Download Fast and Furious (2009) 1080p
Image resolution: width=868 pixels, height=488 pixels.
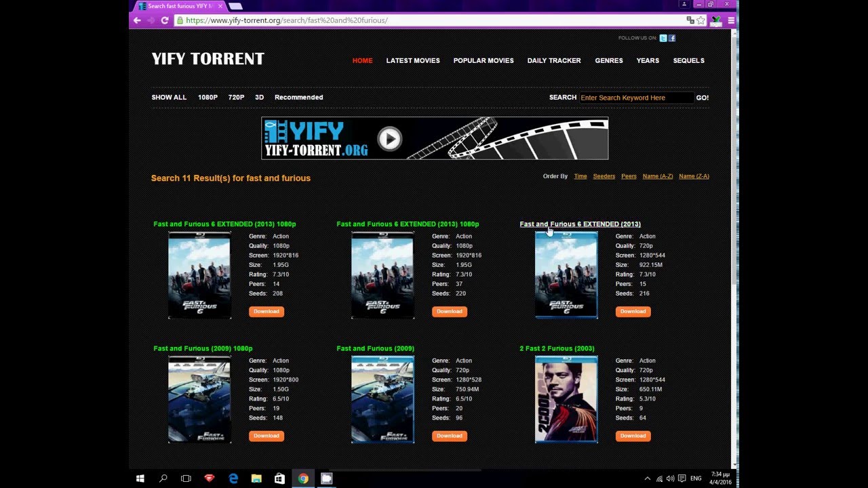pyautogui.click(x=267, y=436)
